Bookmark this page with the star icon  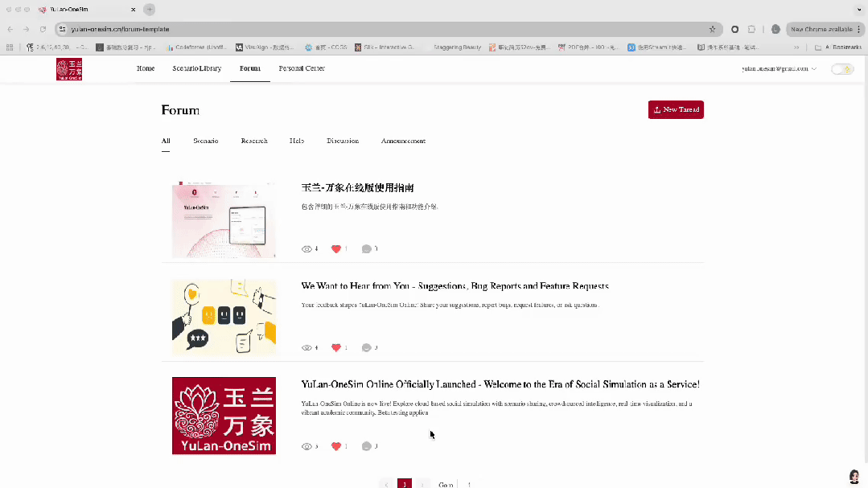pos(712,29)
